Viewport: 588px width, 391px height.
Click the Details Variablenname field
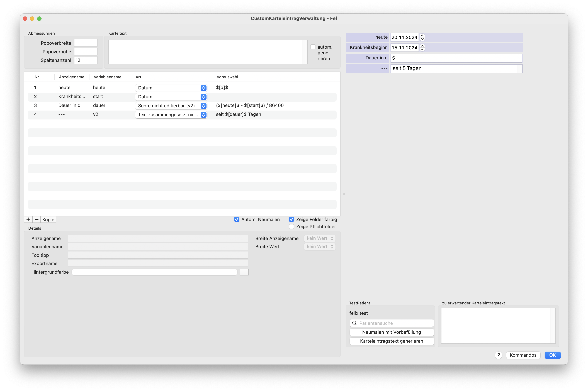[x=158, y=247]
